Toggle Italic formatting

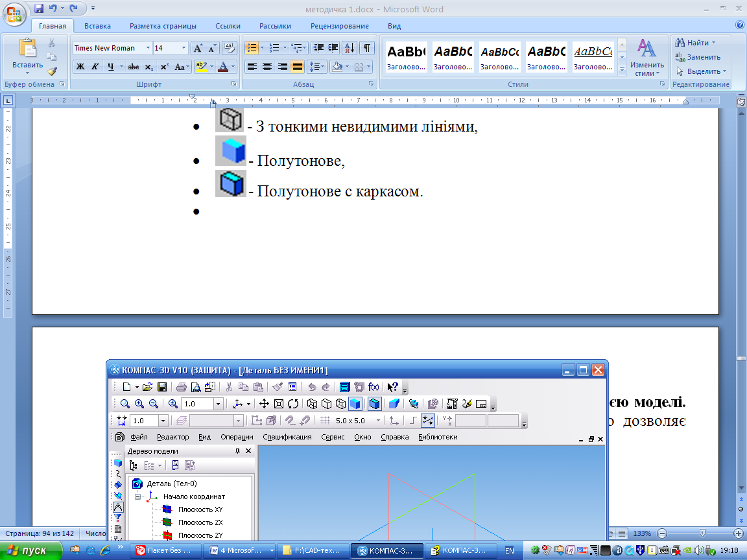95,67
